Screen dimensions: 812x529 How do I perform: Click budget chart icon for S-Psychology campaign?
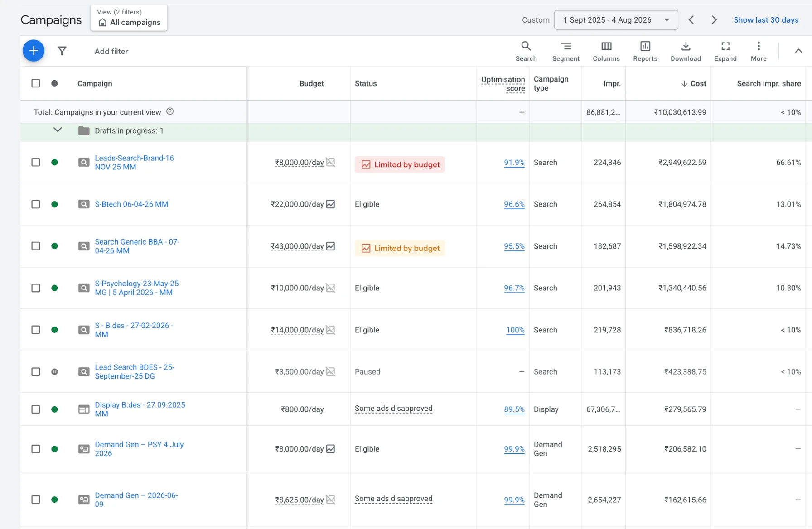point(331,288)
